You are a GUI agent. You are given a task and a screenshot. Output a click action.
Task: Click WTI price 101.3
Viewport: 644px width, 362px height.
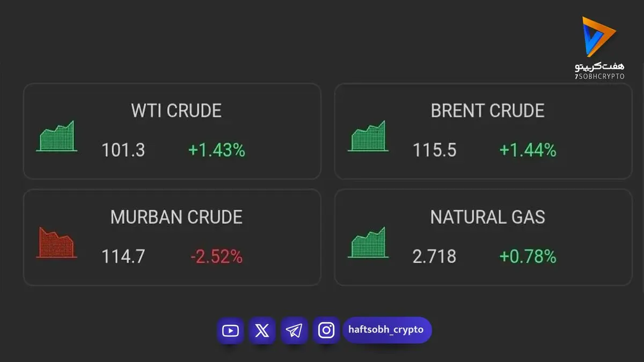pyautogui.click(x=123, y=150)
